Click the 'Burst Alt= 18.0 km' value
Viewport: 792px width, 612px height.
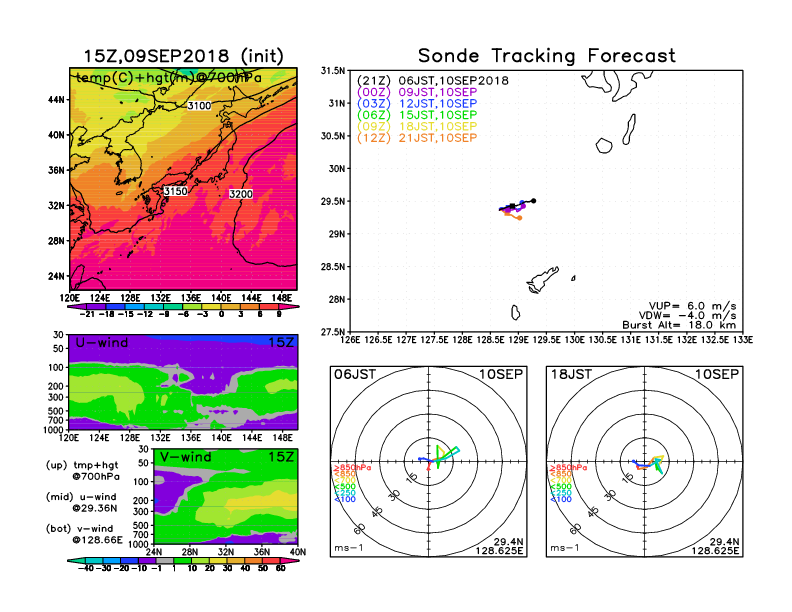[679, 325]
